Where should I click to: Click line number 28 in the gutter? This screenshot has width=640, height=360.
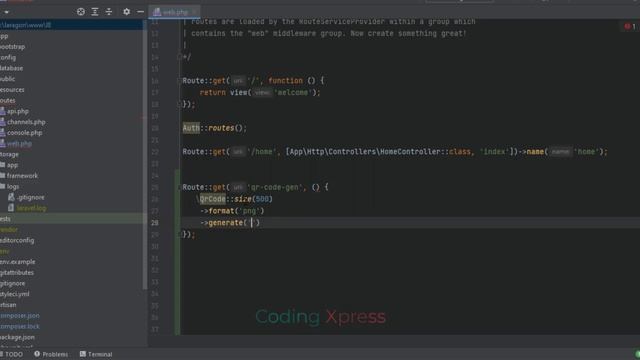tap(155, 223)
